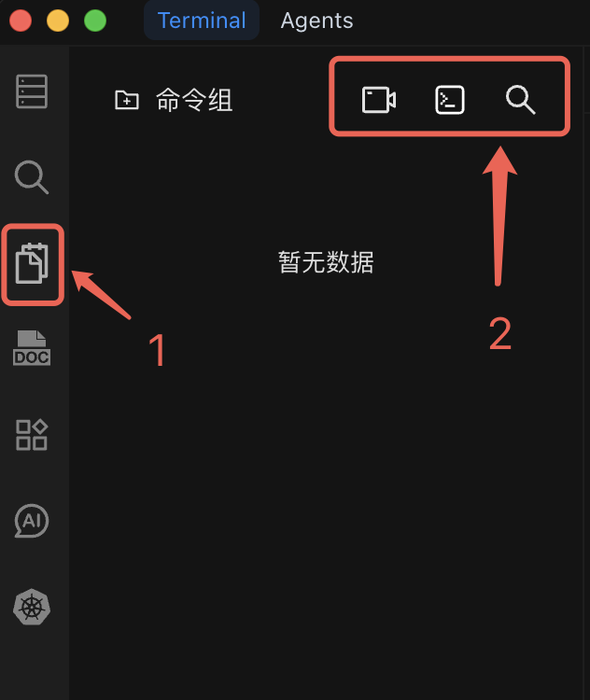590x700 pixels.
Task: Minimize the window with the yellow button
Action: click(58, 21)
